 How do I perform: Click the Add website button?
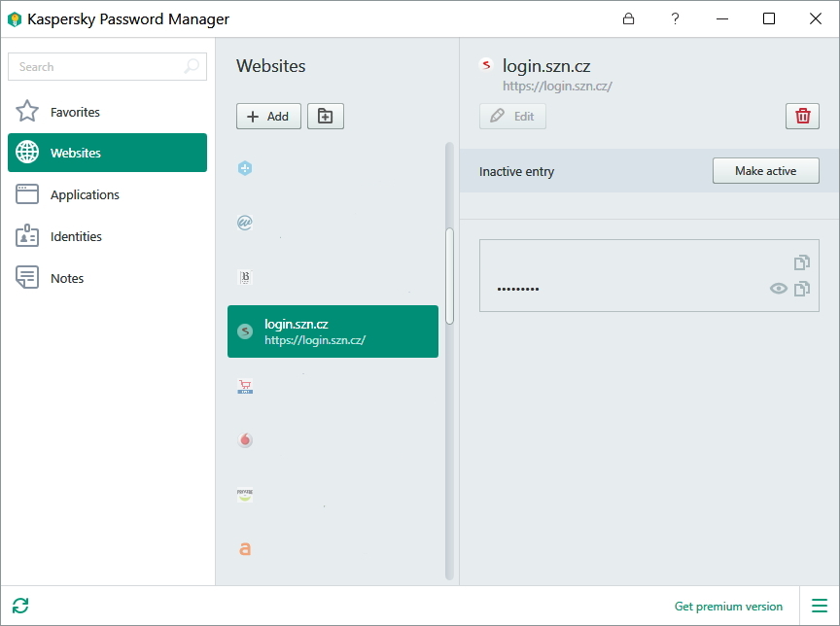point(268,117)
